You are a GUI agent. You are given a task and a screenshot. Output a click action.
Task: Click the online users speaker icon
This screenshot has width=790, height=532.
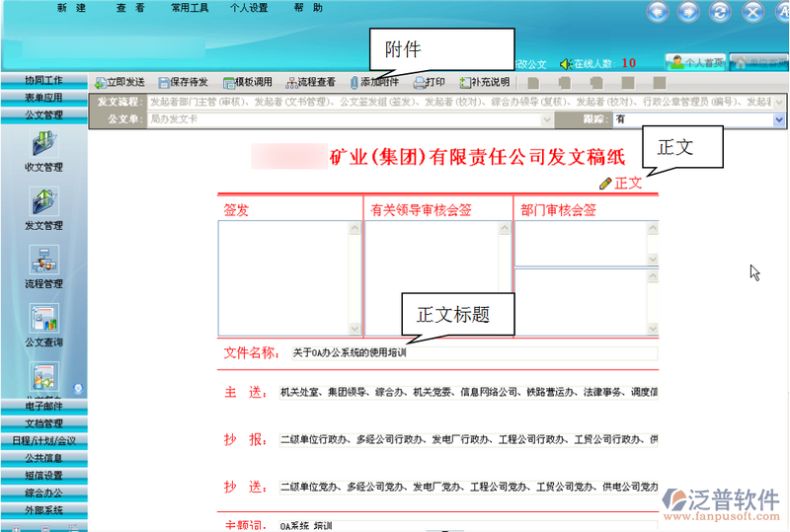click(x=566, y=64)
